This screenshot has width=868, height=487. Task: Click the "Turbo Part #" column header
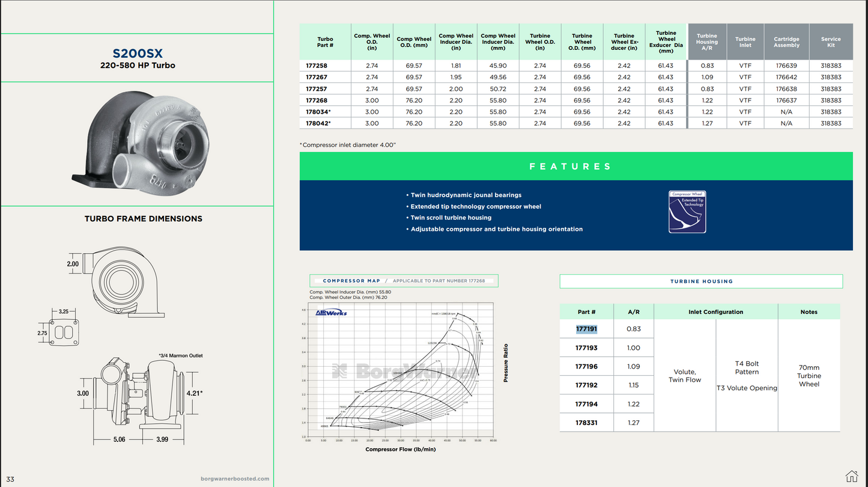(325, 42)
